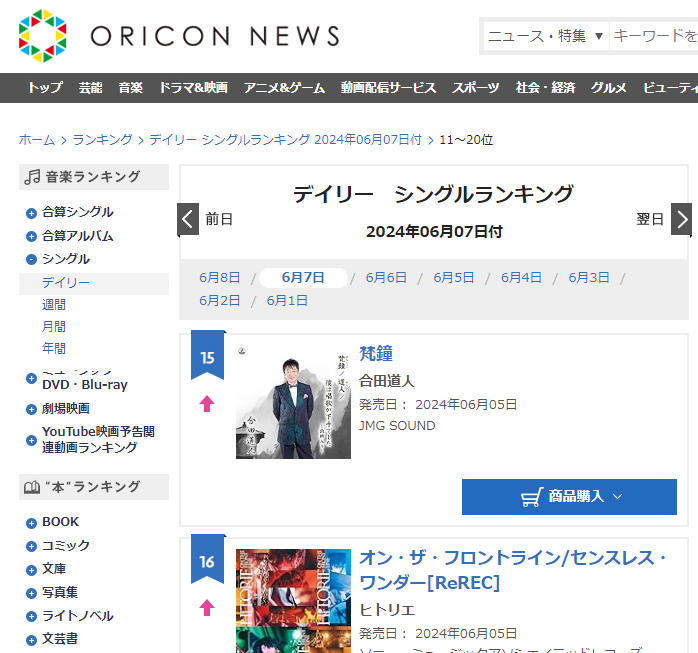698x653 pixels.
Task: Open the 社会・経済 navigation menu
Action: click(545, 88)
